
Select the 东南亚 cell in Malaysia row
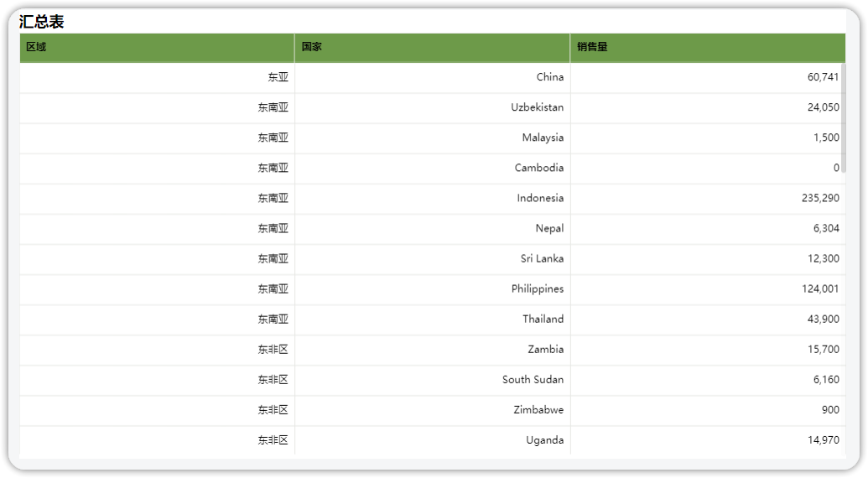[157, 138]
